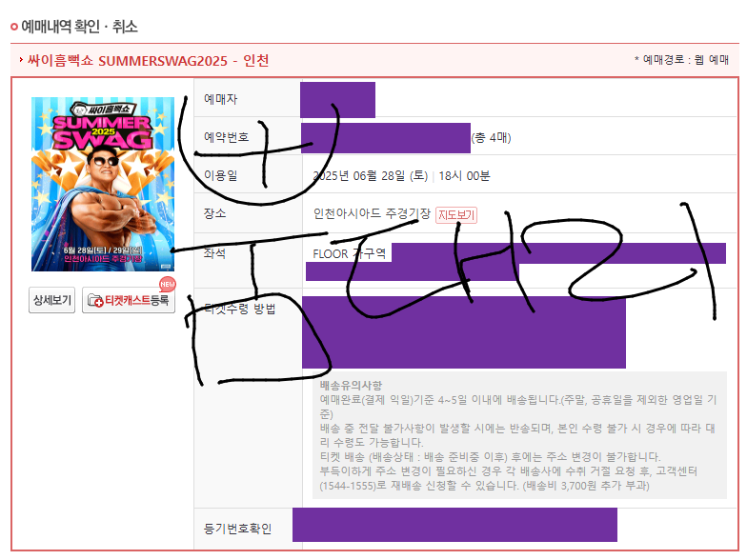Click the 이용일 row label

(x=221, y=175)
